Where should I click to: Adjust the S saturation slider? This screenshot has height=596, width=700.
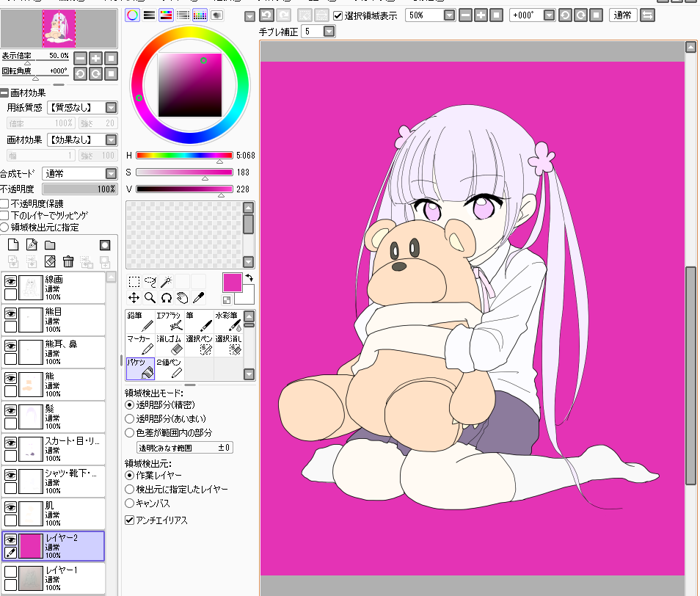(184, 172)
